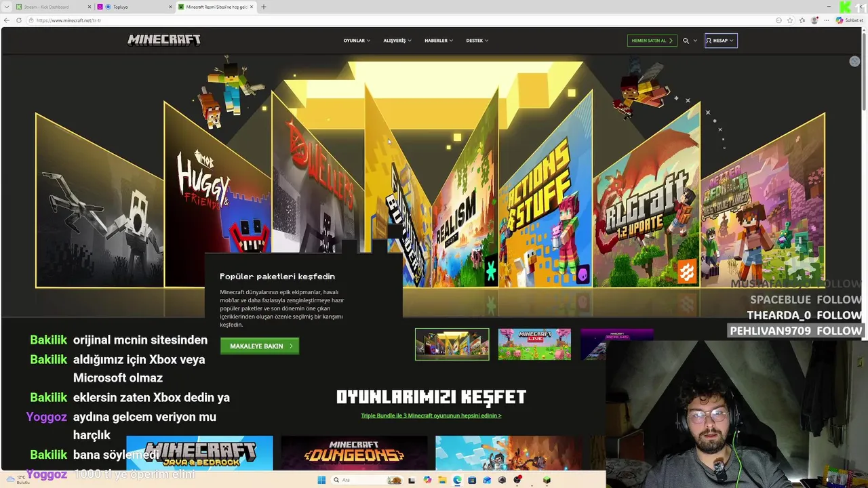Expand the ALIŞVERİŞ menu
This screenshot has height=488, width=868.
(397, 41)
